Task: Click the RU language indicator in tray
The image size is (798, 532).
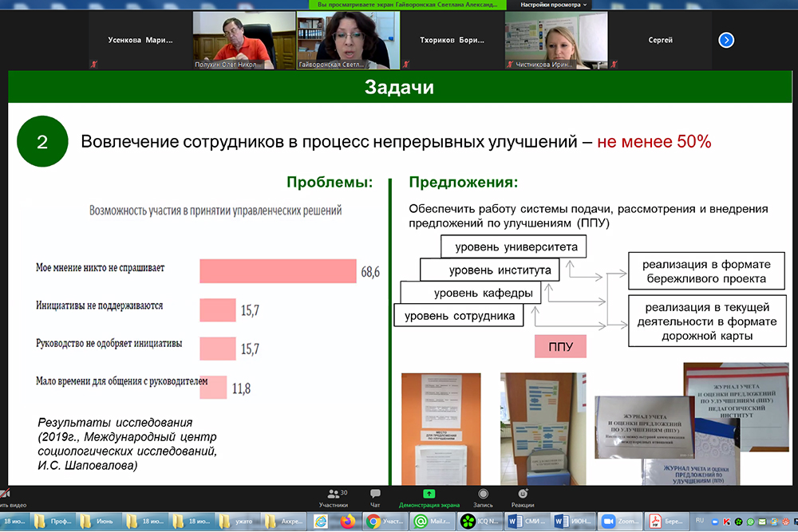Action: click(700, 519)
